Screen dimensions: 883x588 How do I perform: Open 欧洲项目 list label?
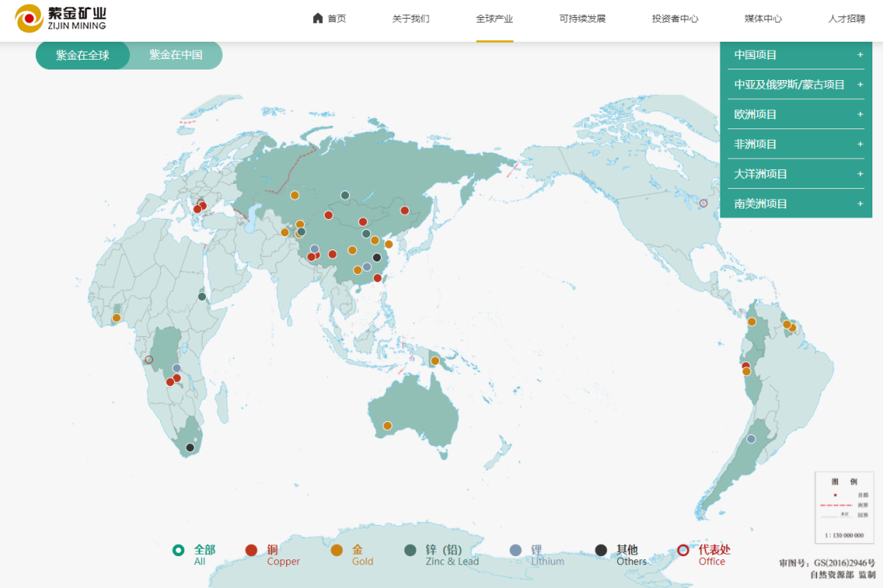pyautogui.click(x=755, y=114)
